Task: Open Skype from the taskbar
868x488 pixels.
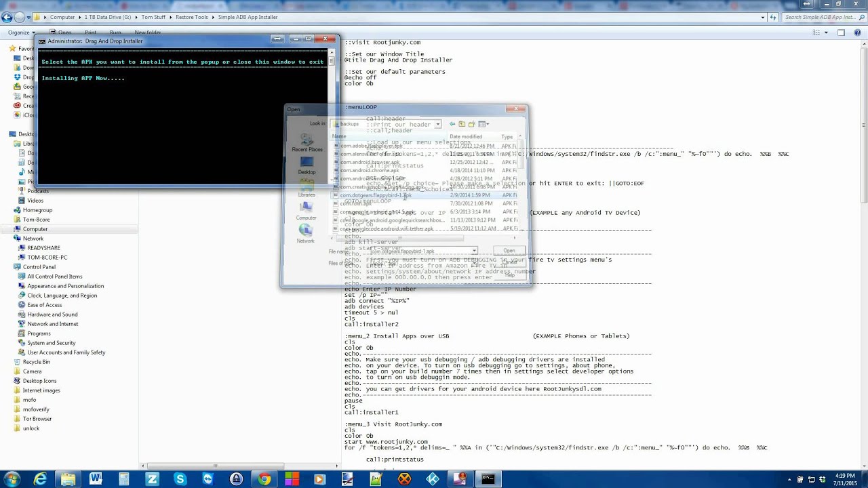Action: coord(180,479)
